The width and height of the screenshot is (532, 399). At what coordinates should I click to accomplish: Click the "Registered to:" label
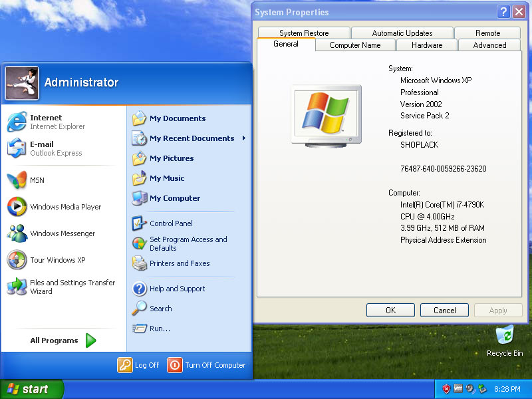point(410,133)
